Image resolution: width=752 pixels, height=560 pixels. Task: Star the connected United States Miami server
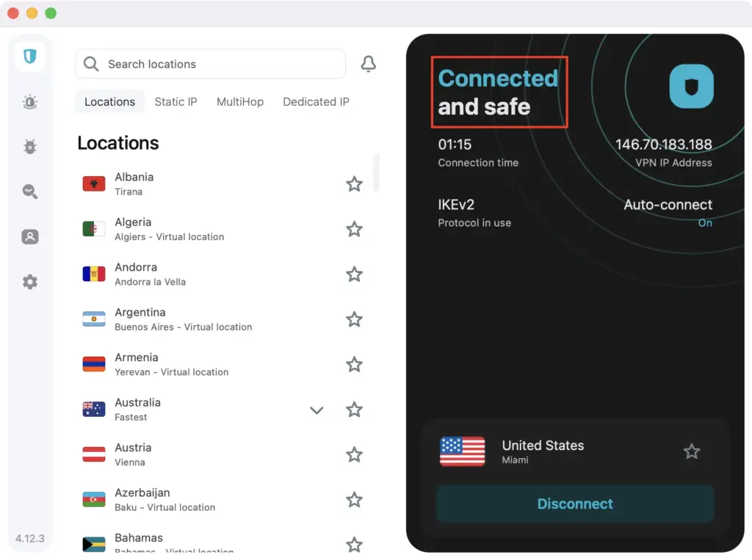(x=692, y=451)
